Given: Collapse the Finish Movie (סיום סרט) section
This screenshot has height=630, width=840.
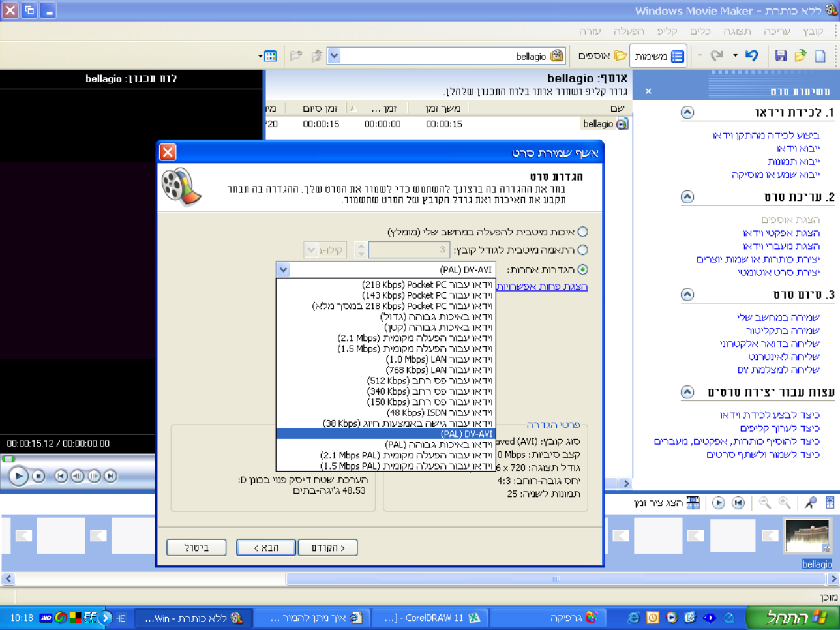Looking at the screenshot, I should 687,295.
